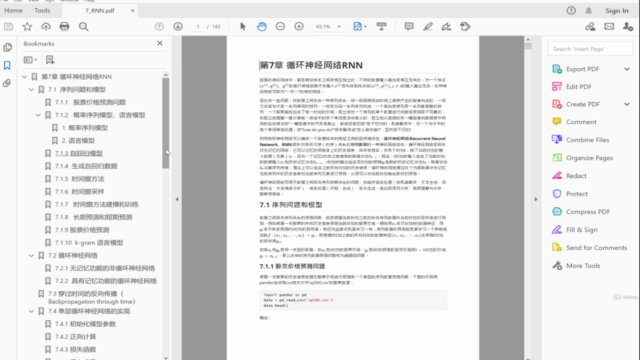Image resolution: width=640 pixels, height=360 pixels.
Task: Collapse the 7.4 bookmark section
Action: pyautogui.click(x=31, y=311)
